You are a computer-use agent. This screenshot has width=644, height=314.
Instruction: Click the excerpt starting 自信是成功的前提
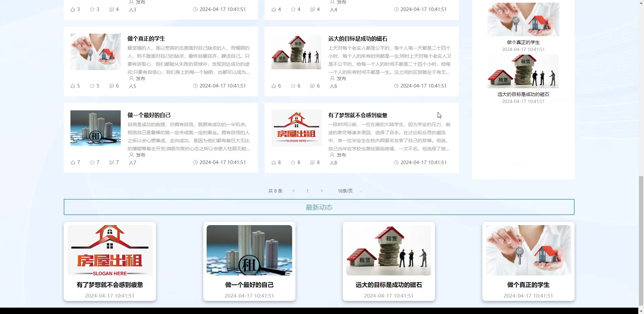(x=189, y=137)
